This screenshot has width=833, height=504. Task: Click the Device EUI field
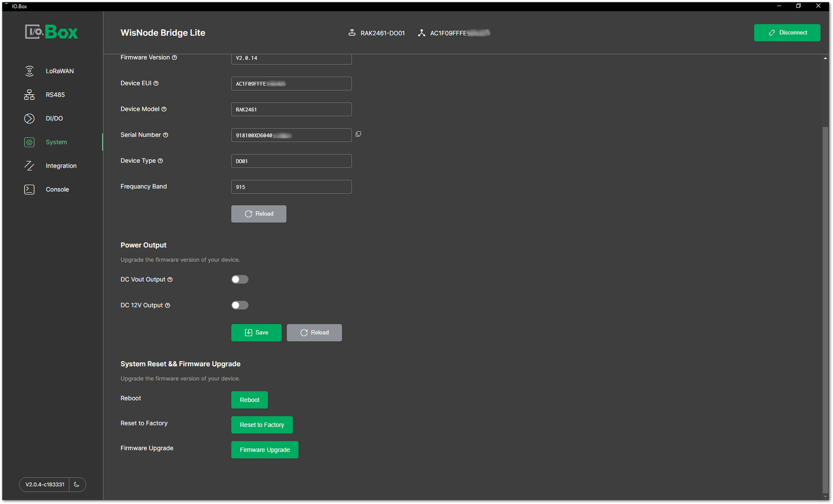291,84
